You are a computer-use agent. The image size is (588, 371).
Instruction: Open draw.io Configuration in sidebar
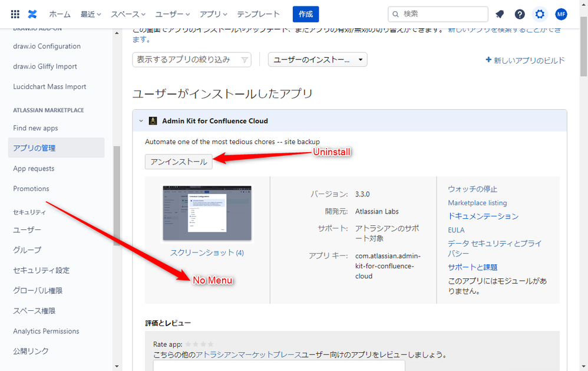(47, 46)
